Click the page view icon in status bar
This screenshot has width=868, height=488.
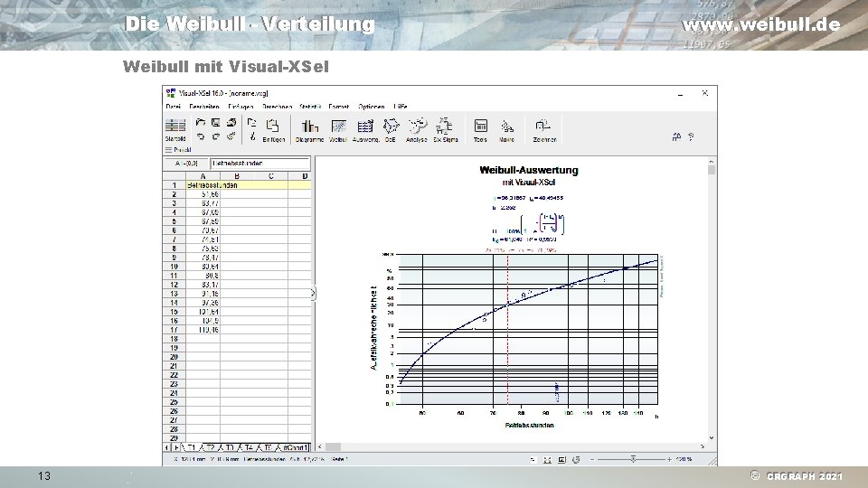click(x=561, y=460)
